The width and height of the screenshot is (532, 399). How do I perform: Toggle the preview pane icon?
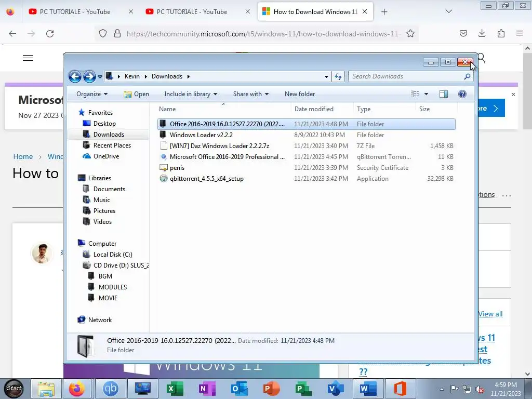[444, 94]
